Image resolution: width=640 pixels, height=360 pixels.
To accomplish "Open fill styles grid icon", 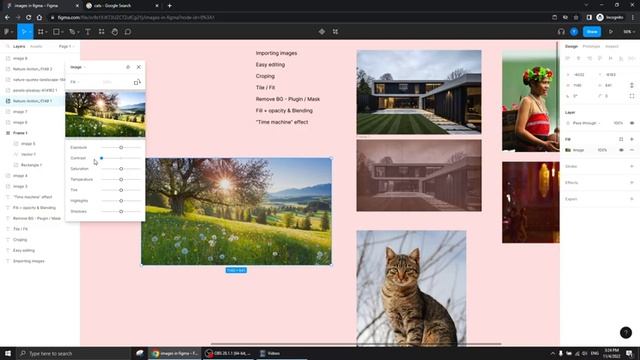I will pyautogui.click(x=621, y=139).
